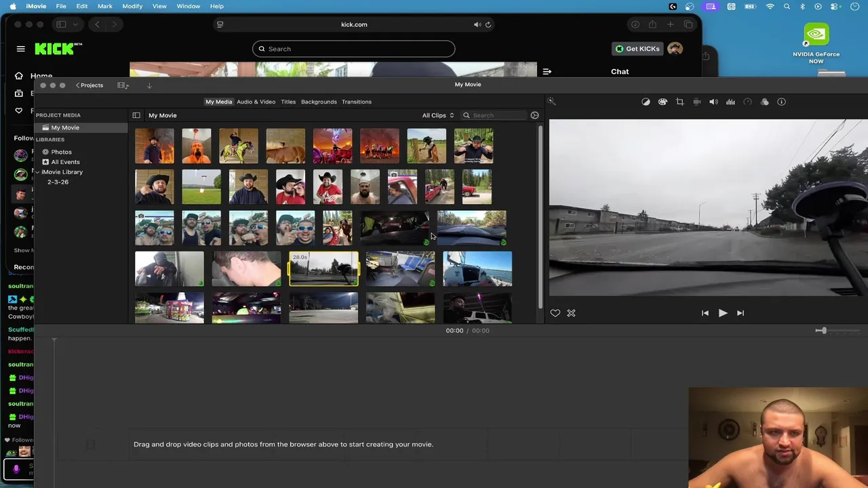Viewport: 868px width, 488px height.
Task: Open the magic wand auto-enhance tool
Action: point(551,102)
